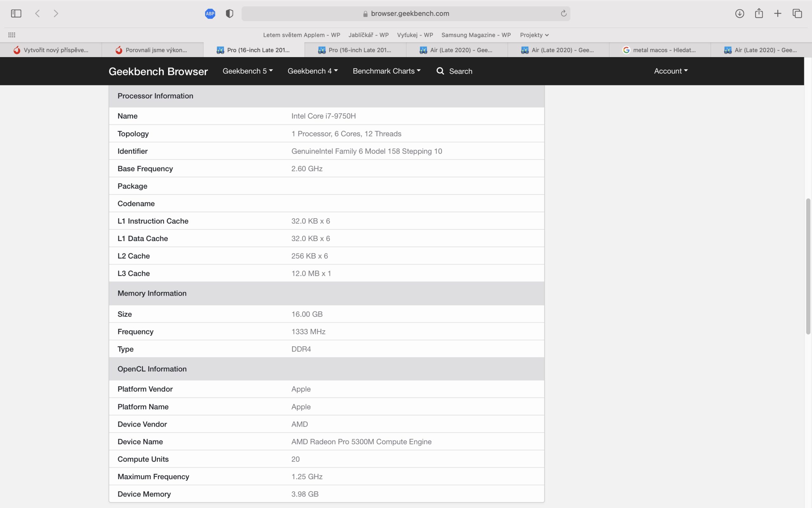Open the favorites grid icon

click(12, 35)
